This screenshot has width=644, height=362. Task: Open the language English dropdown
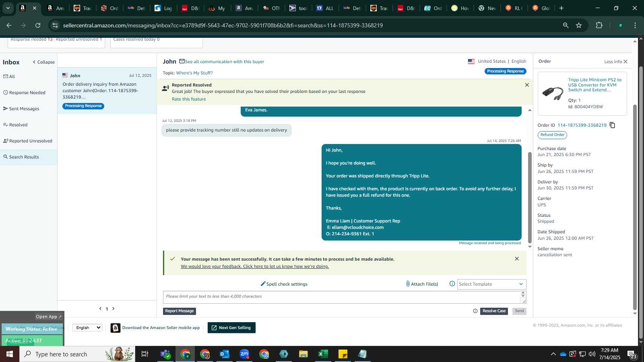87,328
